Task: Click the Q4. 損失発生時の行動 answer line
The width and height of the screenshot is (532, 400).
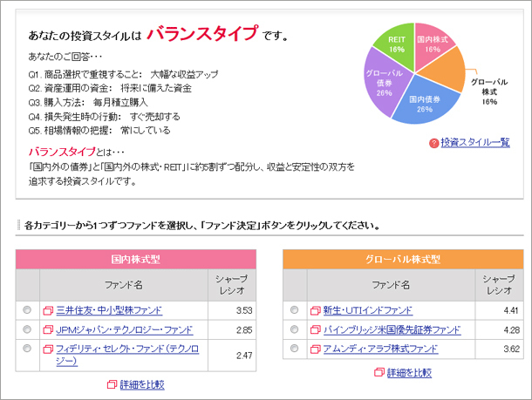Action: pyautogui.click(x=104, y=117)
